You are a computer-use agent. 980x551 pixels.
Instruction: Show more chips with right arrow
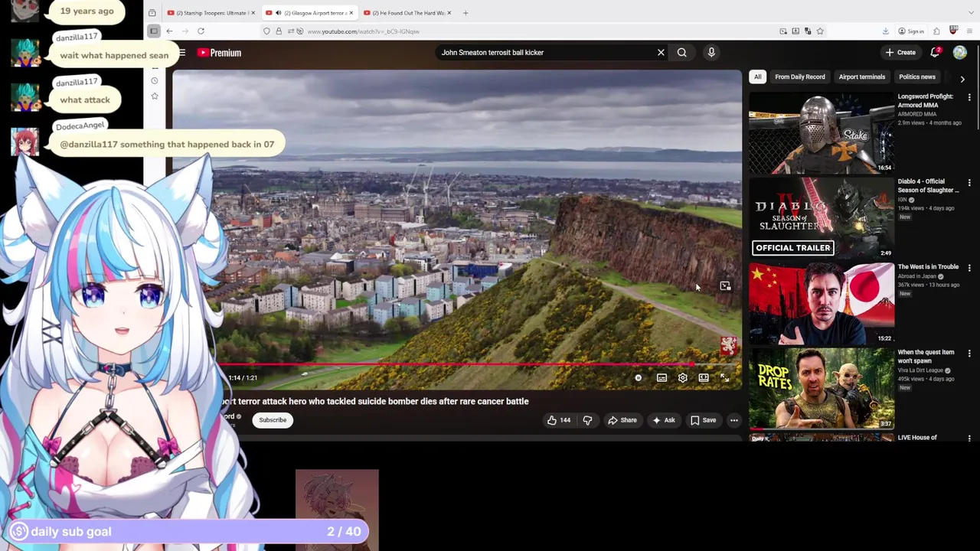click(962, 79)
